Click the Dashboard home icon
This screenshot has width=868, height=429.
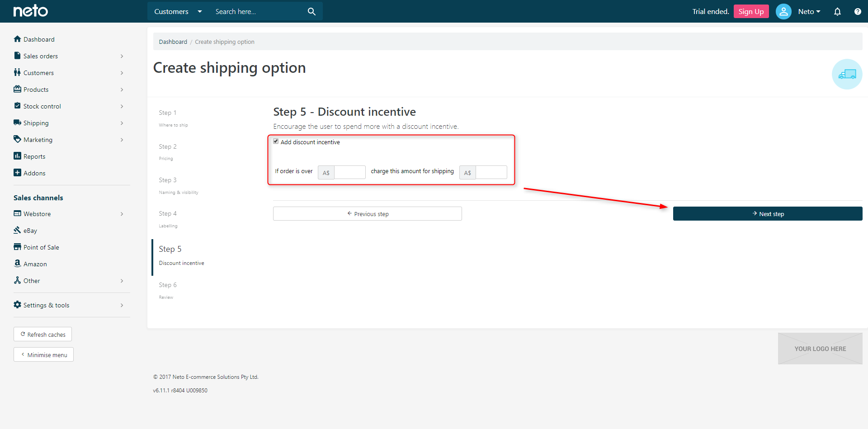coord(17,39)
